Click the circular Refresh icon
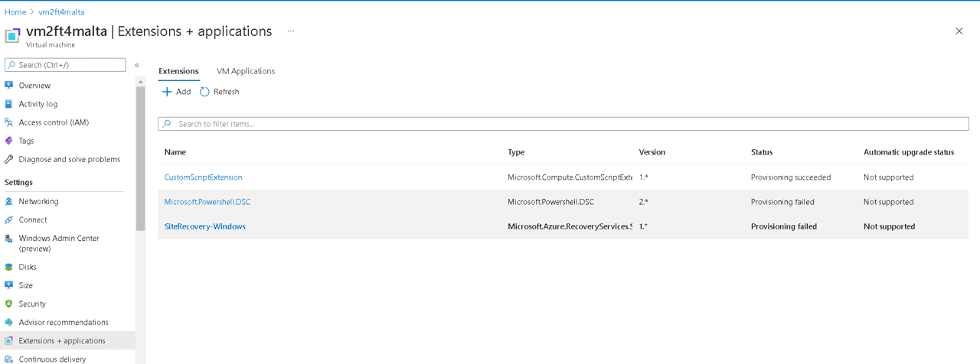 coord(204,92)
